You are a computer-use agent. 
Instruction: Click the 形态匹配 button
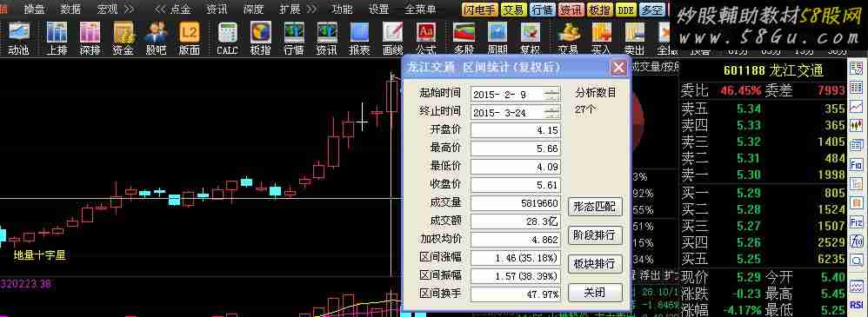pyautogui.click(x=595, y=207)
